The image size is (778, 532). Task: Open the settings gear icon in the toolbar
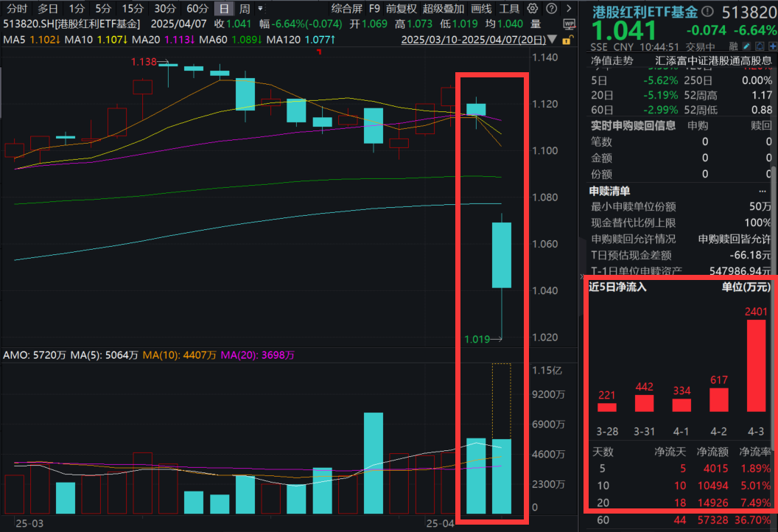(x=533, y=8)
